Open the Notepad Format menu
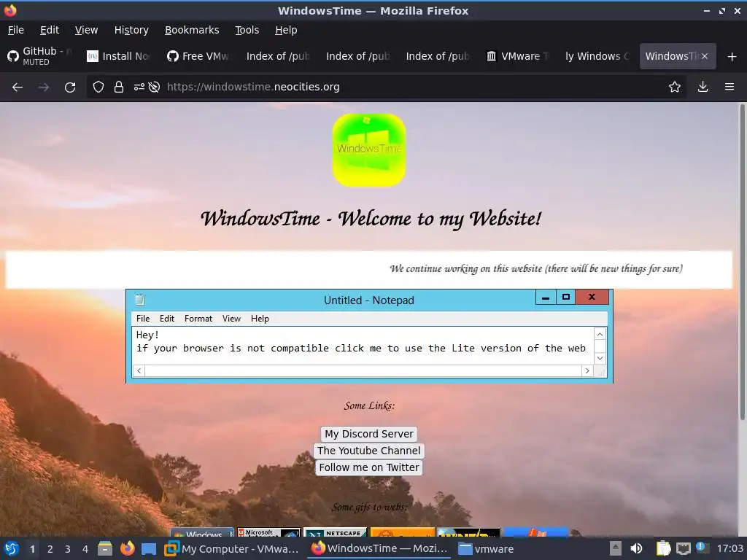The height and width of the screenshot is (560, 747). 198,319
